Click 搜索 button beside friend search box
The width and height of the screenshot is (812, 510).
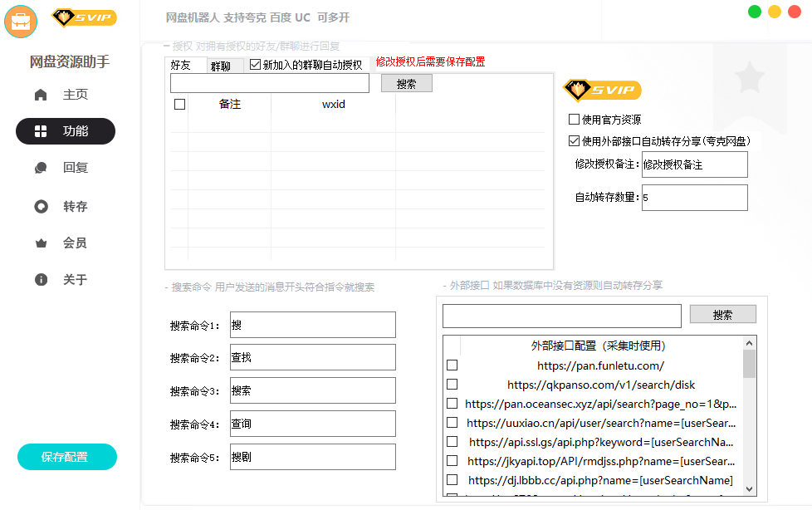pos(406,84)
